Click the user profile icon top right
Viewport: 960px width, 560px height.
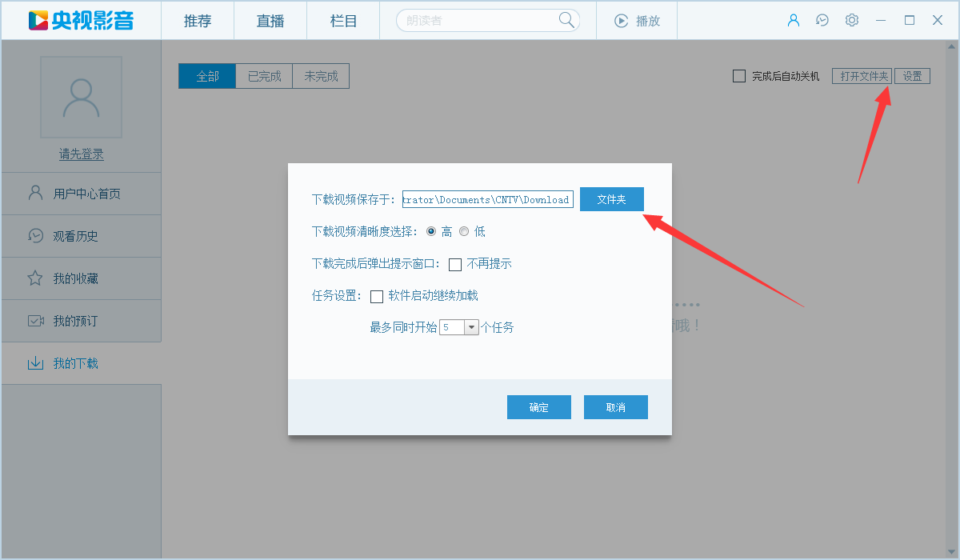pyautogui.click(x=794, y=20)
